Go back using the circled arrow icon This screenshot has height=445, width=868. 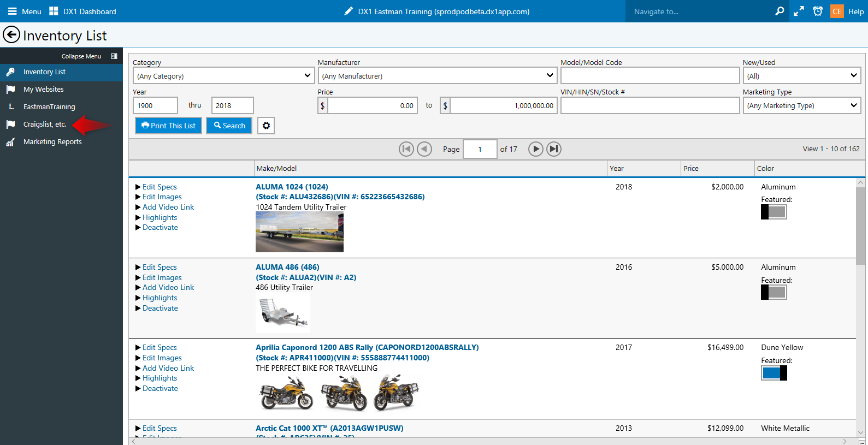[11, 35]
